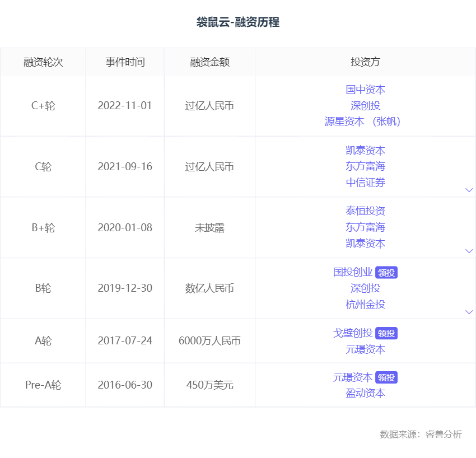Open 戈壁创投 investor link
476x458 pixels.
(352, 333)
